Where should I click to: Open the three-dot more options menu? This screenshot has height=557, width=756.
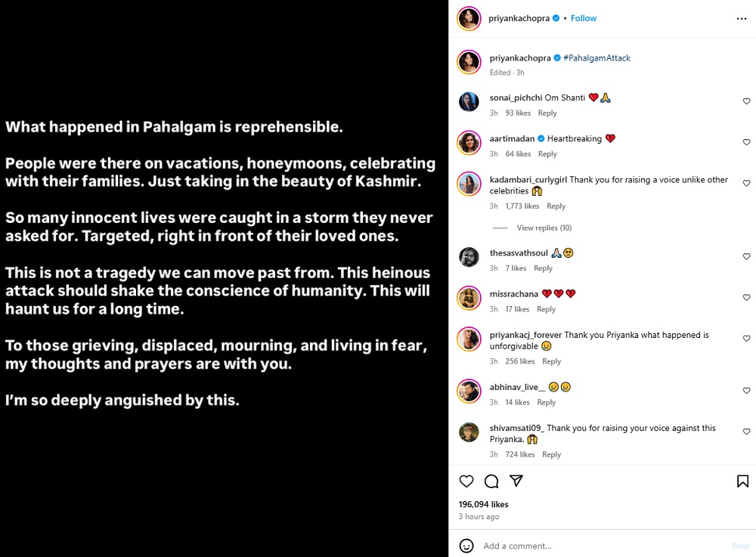(x=741, y=18)
